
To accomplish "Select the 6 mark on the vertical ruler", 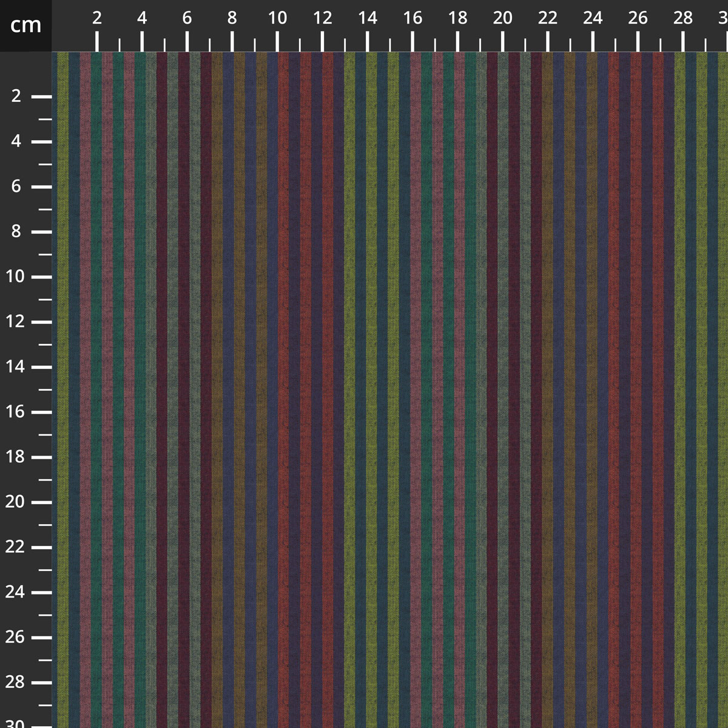I will 16,187.
